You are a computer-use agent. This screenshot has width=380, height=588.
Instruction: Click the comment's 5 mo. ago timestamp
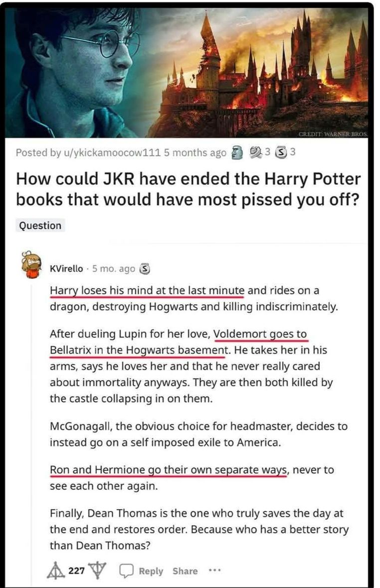point(114,269)
